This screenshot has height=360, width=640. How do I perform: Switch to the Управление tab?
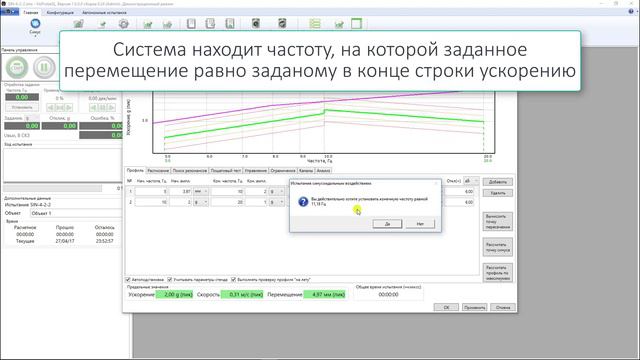coord(256,171)
